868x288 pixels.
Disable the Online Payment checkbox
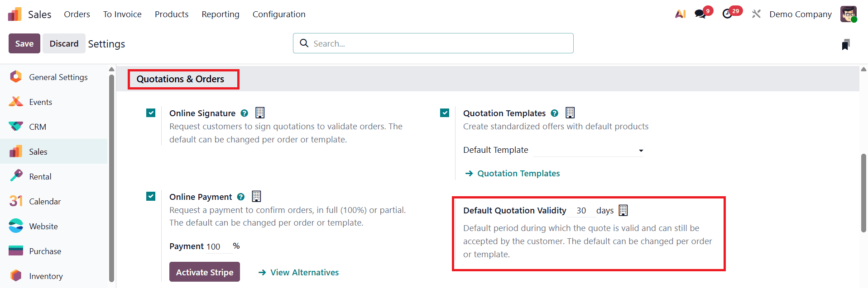coord(151,196)
